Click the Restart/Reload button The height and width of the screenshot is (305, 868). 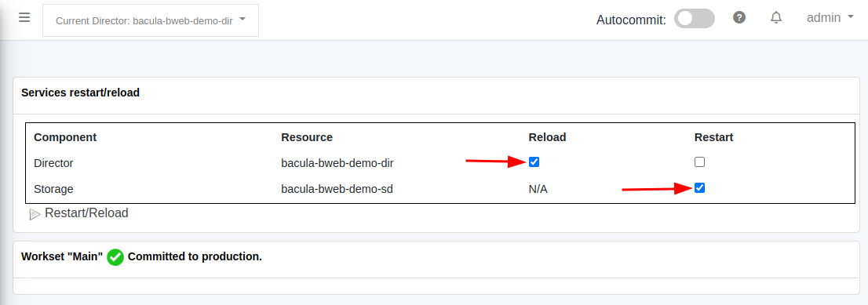(79, 213)
